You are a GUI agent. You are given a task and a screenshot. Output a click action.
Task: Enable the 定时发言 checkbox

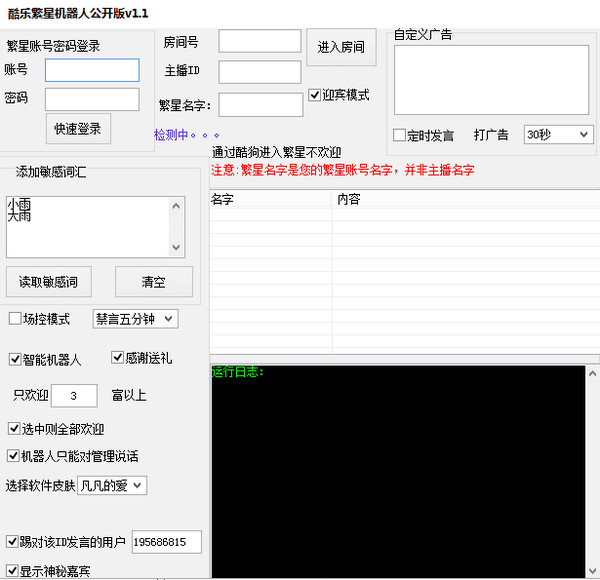[400, 135]
